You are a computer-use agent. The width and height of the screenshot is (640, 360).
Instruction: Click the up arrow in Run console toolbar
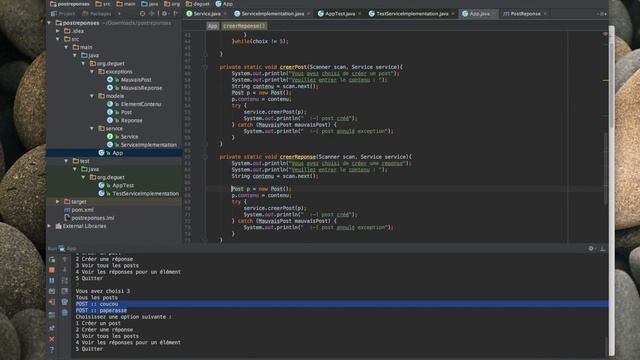pos(64,260)
